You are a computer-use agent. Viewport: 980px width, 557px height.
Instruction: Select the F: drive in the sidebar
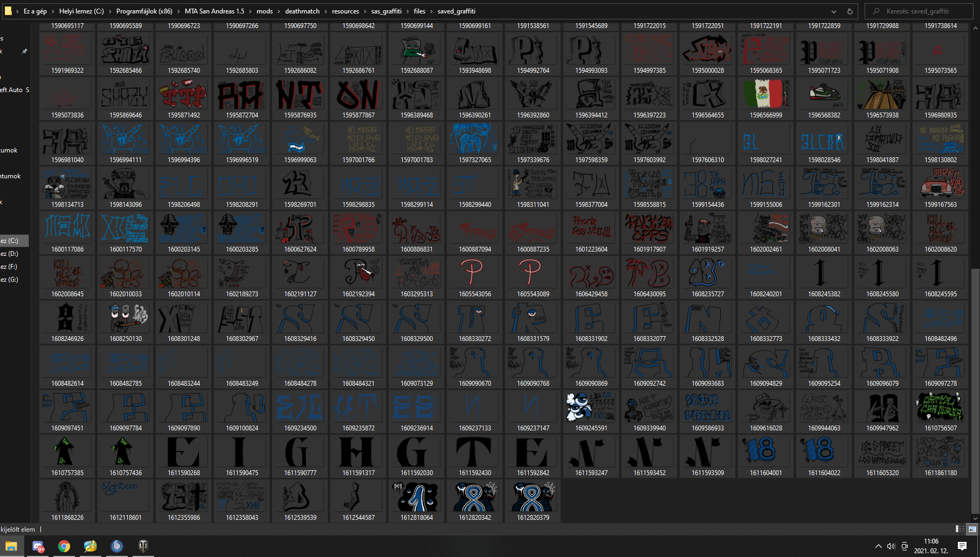(x=13, y=267)
